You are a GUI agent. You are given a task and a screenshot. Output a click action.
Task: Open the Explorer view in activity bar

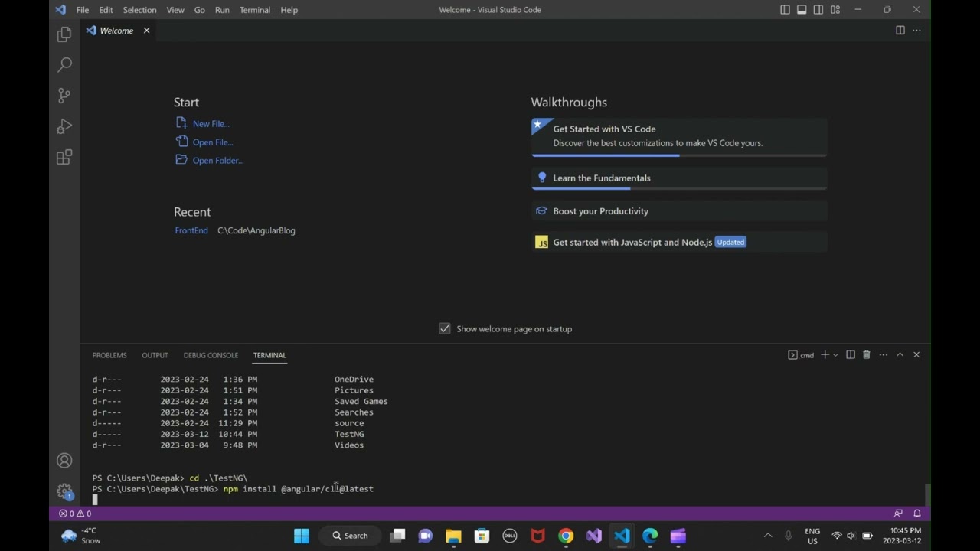point(64,34)
